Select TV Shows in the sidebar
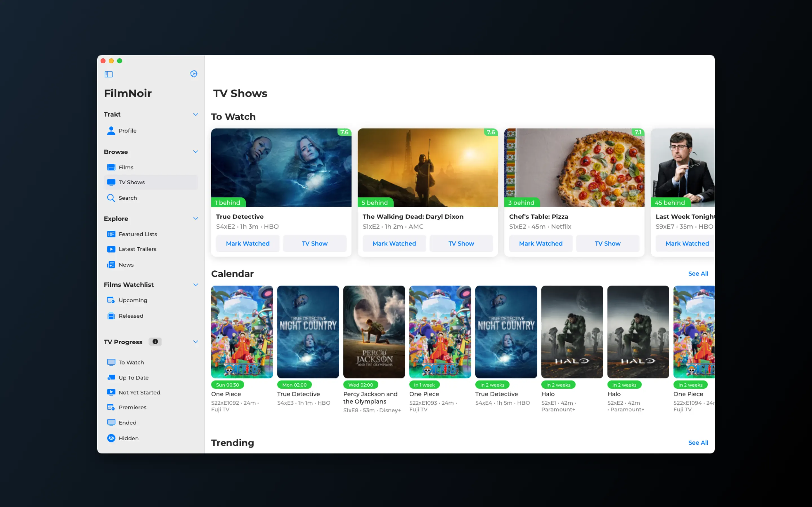 tap(132, 182)
